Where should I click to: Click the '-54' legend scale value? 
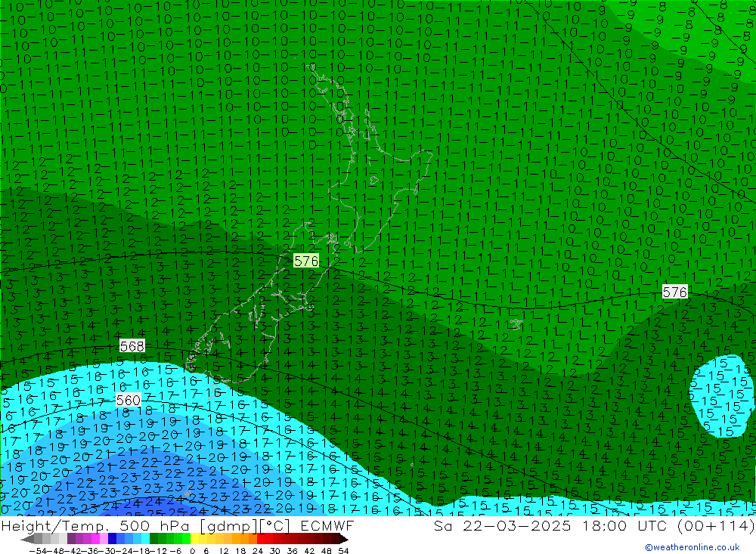(x=38, y=551)
